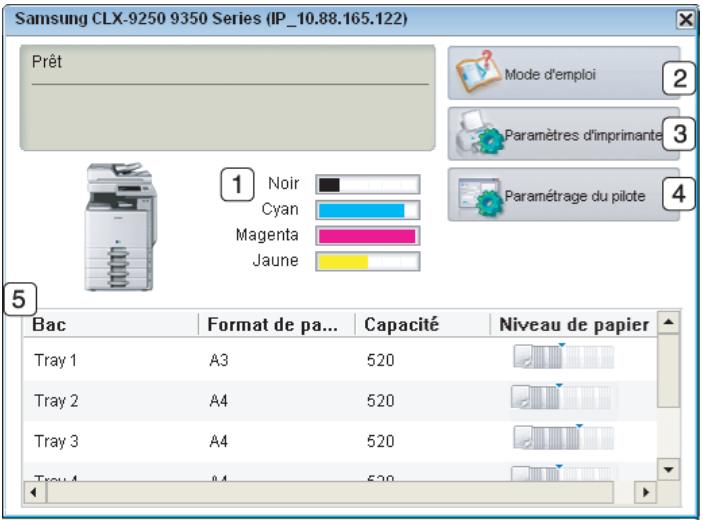Image resolution: width=703 pixels, height=520 pixels.
Task: Click the horizontal scroll left arrow
Action: [34, 492]
